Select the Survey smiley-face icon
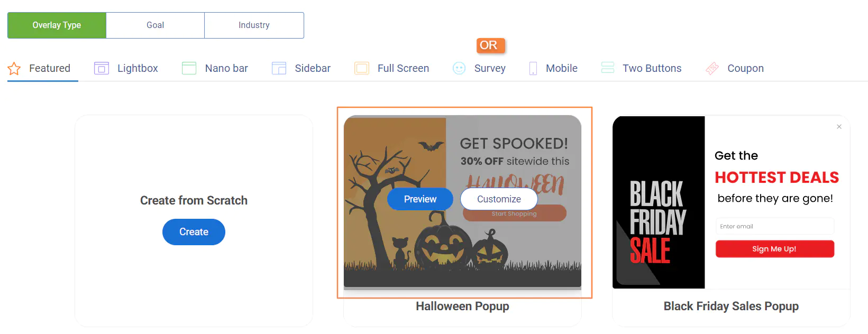The width and height of the screenshot is (868, 334). pyautogui.click(x=458, y=68)
